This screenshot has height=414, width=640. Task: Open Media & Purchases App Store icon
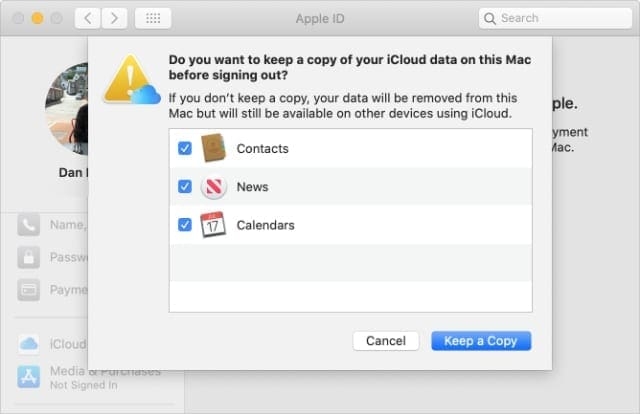click(28, 377)
